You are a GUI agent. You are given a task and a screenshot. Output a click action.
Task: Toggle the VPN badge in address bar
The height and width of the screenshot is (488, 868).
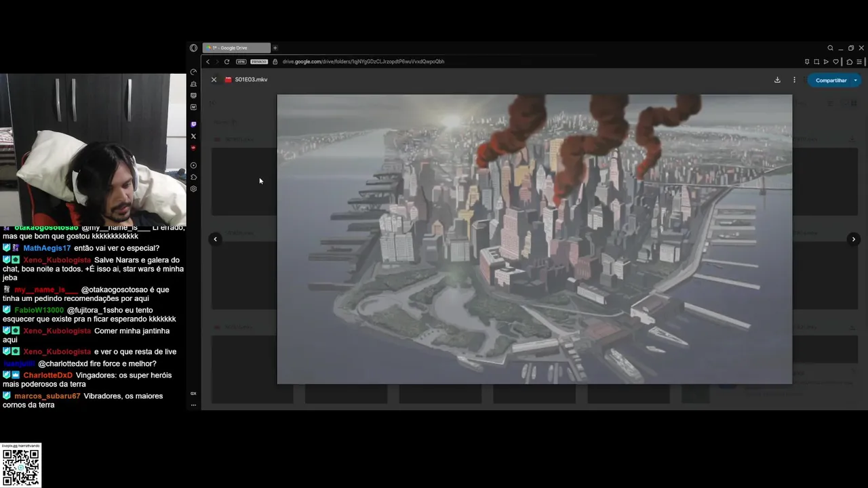241,62
